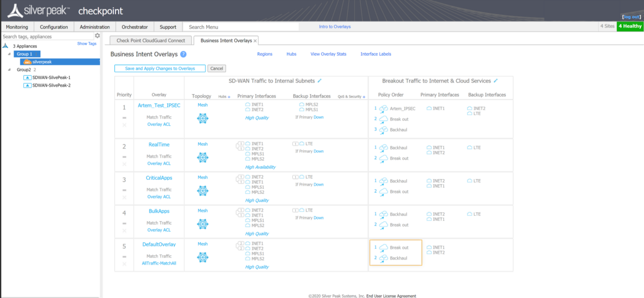Open Artem_Test_IPSEC Overlay ACL link

[159, 124]
